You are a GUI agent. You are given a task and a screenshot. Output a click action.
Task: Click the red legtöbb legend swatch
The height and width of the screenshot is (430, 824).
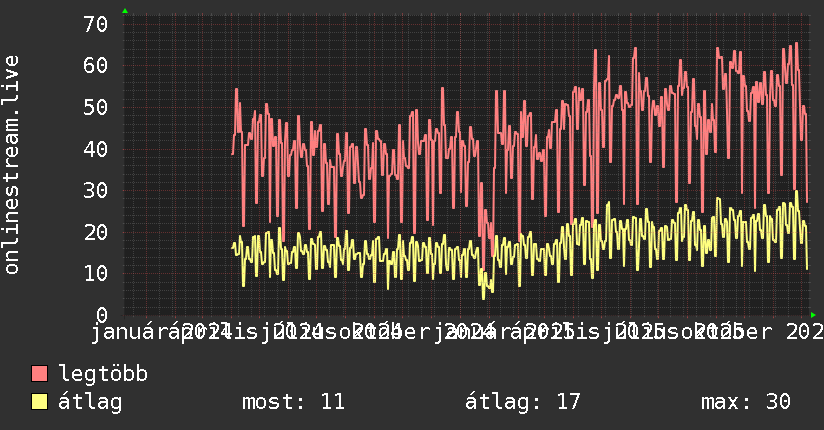[39, 374]
